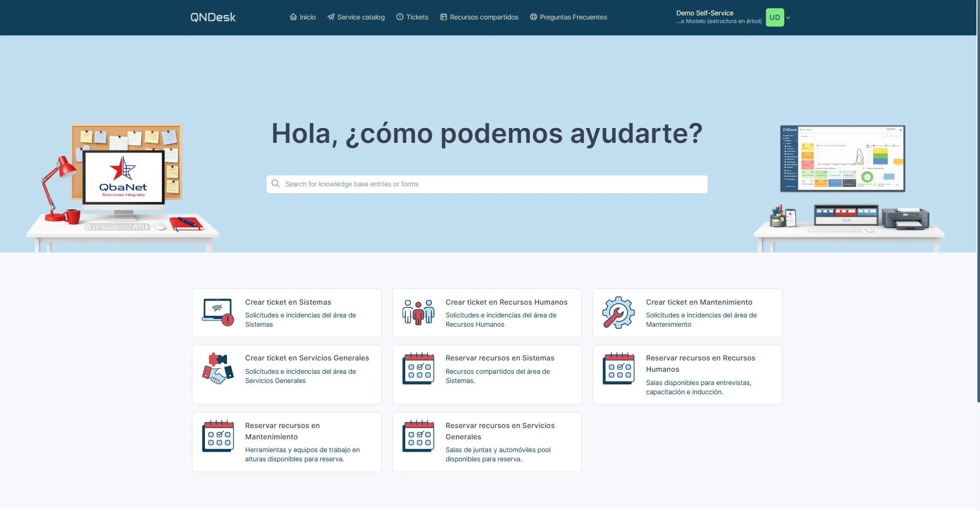Click 'Salas disponibles para entrevistas' description
980x511 pixels.
[x=699, y=388]
